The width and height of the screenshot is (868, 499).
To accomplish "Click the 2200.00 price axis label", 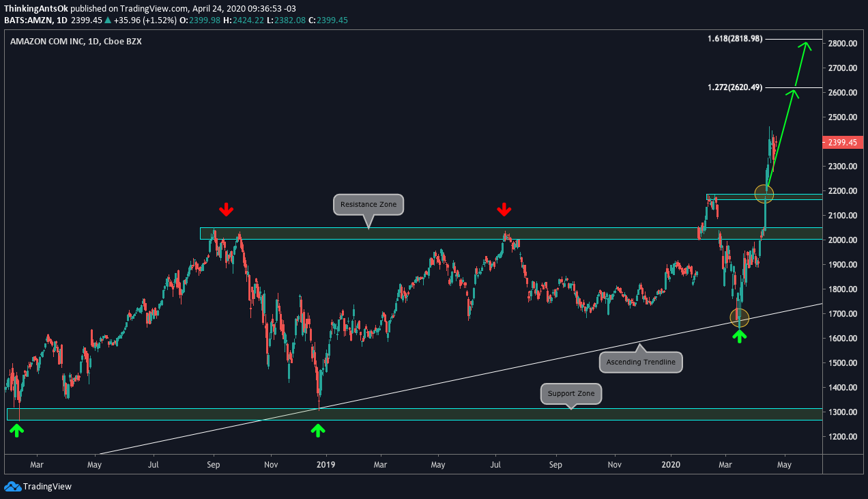I will pyautogui.click(x=843, y=191).
